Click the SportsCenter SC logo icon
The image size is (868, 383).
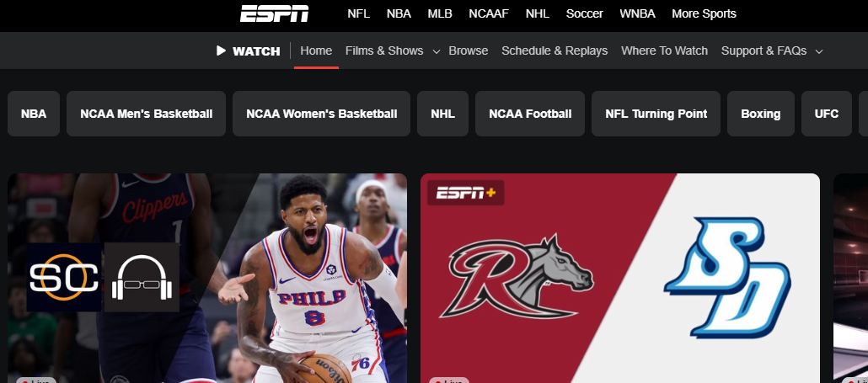pos(64,278)
